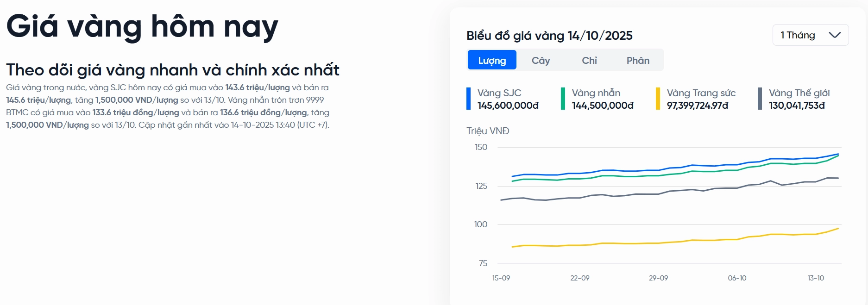Select the Phân unit tab
This screenshot has width=868, height=305.
[x=638, y=60]
